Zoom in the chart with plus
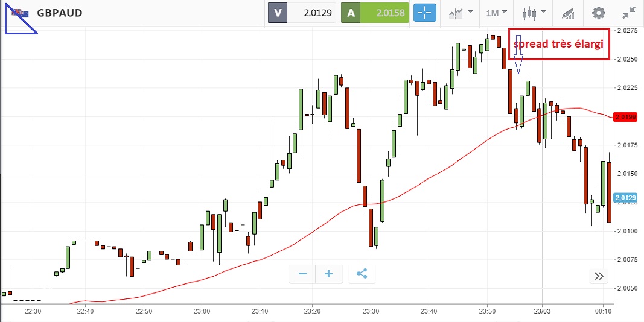This screenshot has height=322, width=644. tap(329, 274)
